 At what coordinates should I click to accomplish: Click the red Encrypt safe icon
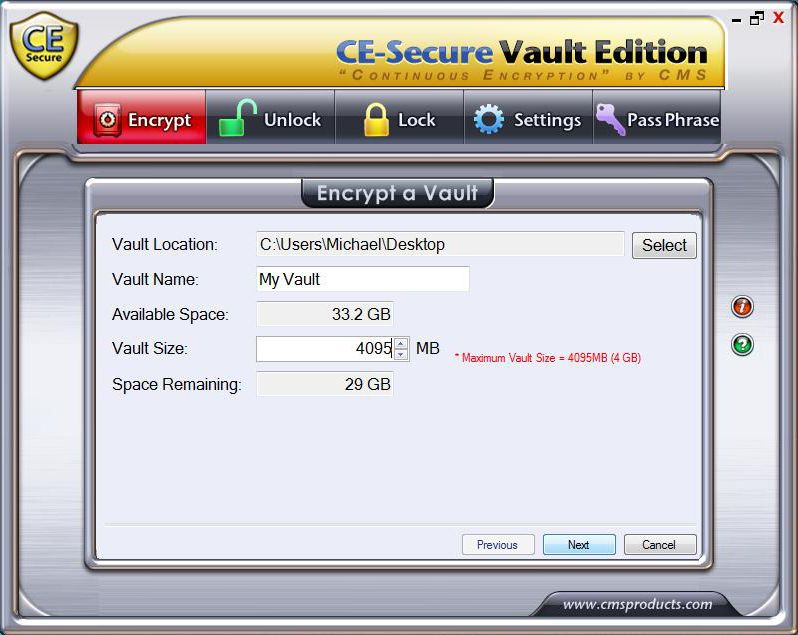click(107, 120)
